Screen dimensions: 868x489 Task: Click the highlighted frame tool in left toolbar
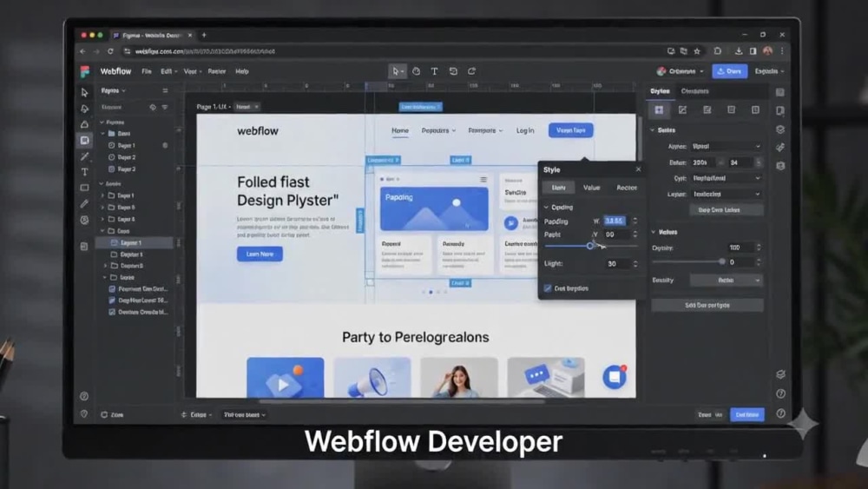pyautogui.click(x=84, y=140)
